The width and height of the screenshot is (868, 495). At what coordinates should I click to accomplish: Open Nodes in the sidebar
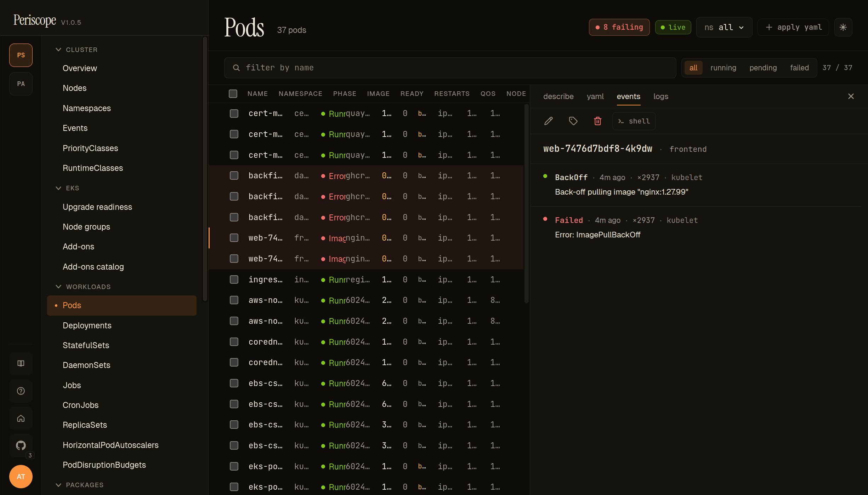[x=122, y=88]
